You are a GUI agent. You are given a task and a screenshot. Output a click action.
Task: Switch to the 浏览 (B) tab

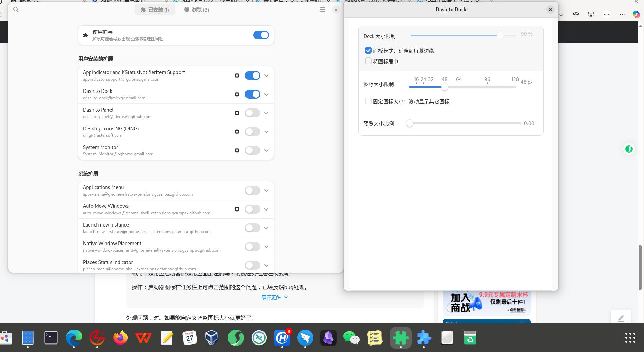pyautogui.click(x=197, y=10)
